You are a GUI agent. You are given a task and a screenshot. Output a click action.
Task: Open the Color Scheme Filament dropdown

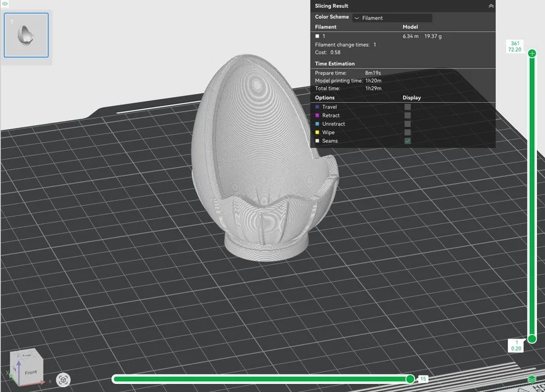click(393, 18)
